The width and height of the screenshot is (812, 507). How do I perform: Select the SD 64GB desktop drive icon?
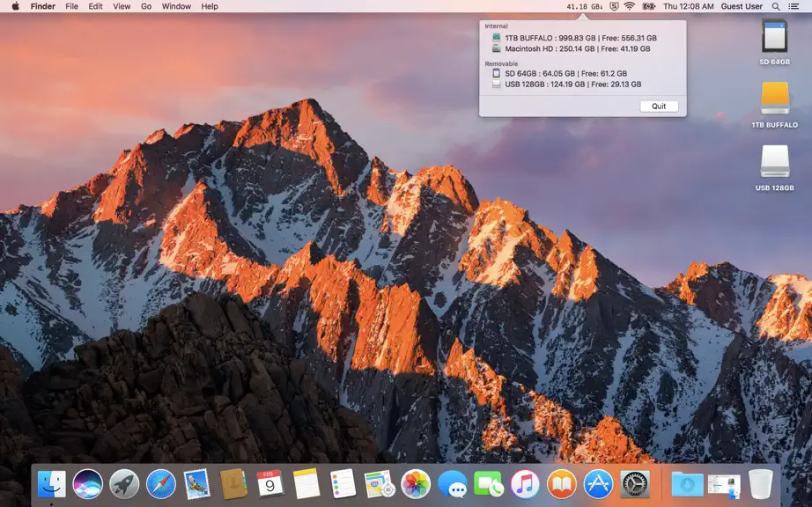point(775,42)
